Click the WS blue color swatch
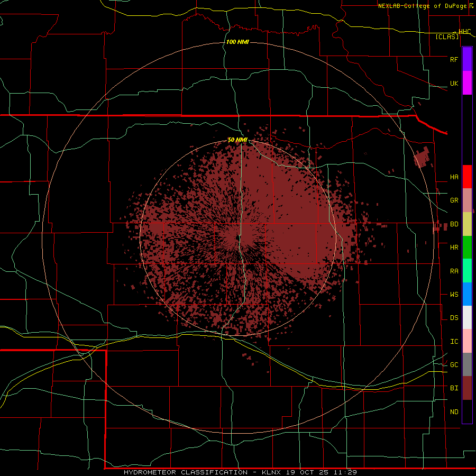 [467, 294]
